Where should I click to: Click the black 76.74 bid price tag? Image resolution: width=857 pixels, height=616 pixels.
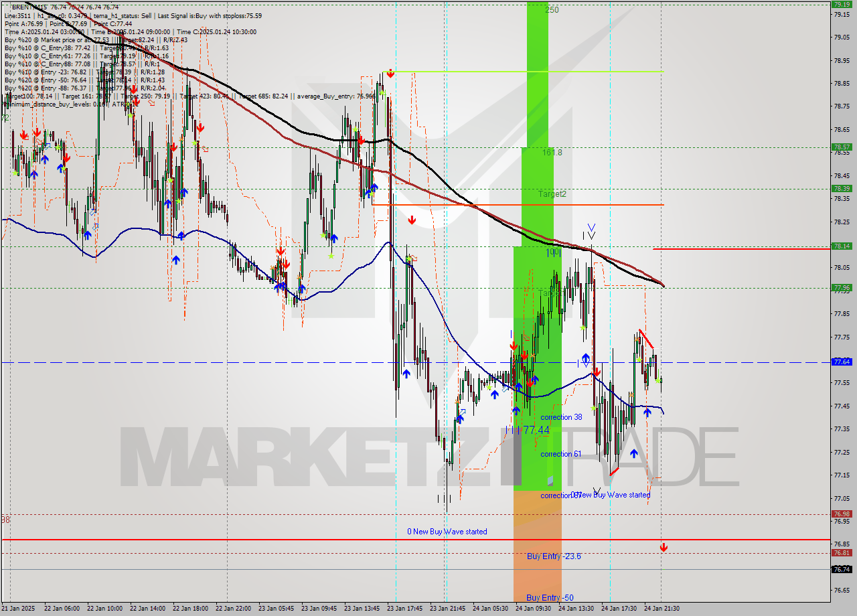click(842, 569)
